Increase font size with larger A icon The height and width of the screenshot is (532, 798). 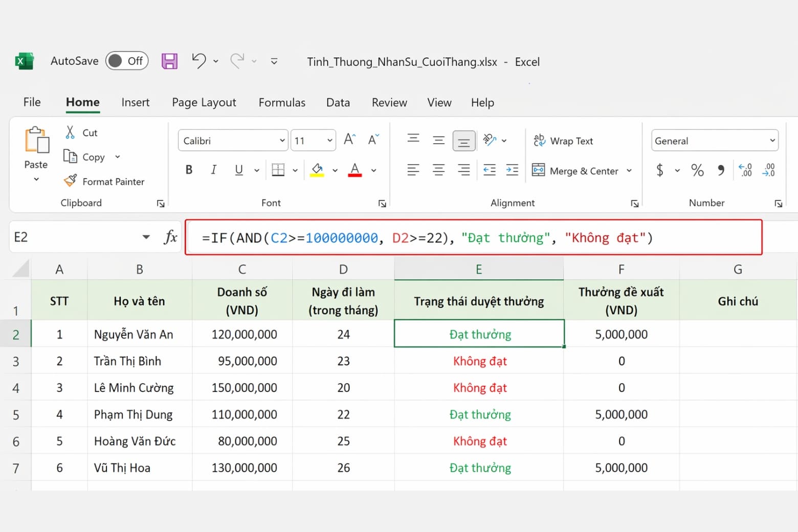click(x=349, y=140)
